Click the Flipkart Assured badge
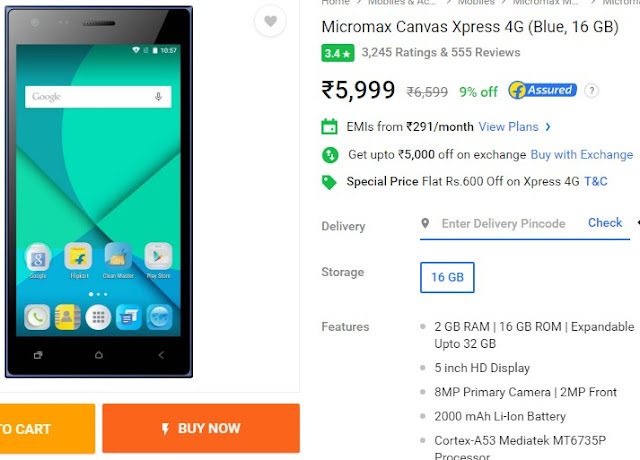The width and height of the screenshot is (640, 460). coord(542,90)
